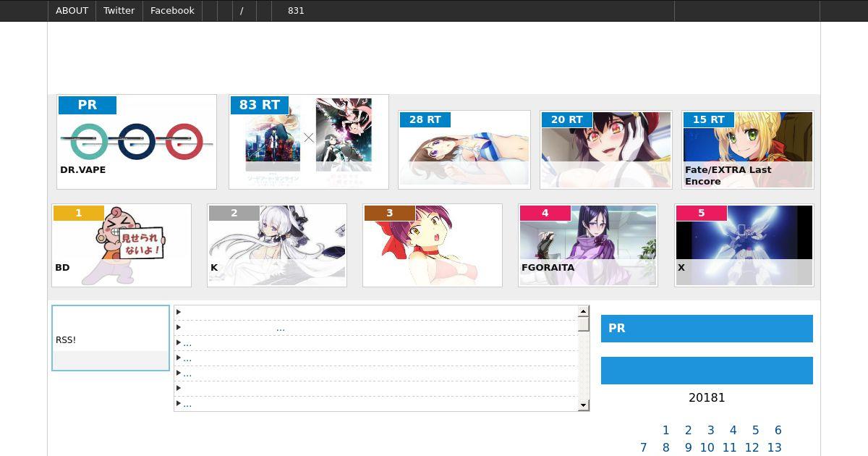Image resolution: width=868 pixels, height=456 pixels.
Task: Open the 20 RT article thumbnail
Action: point(606,150)
